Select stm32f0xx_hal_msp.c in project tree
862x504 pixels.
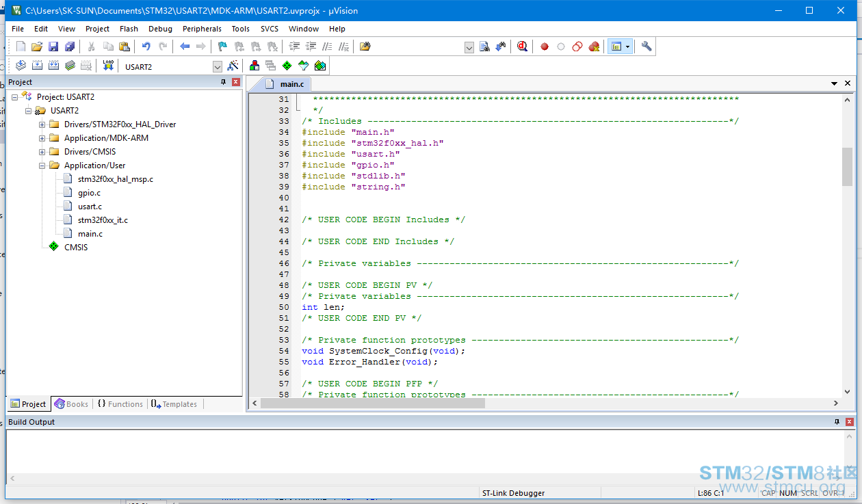coord(115,179)
